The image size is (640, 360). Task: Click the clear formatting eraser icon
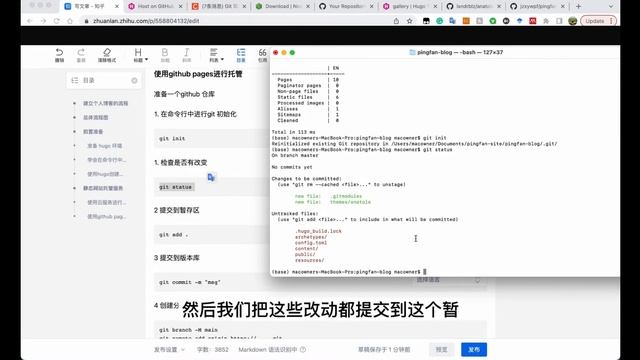click(x=107, y=55)
